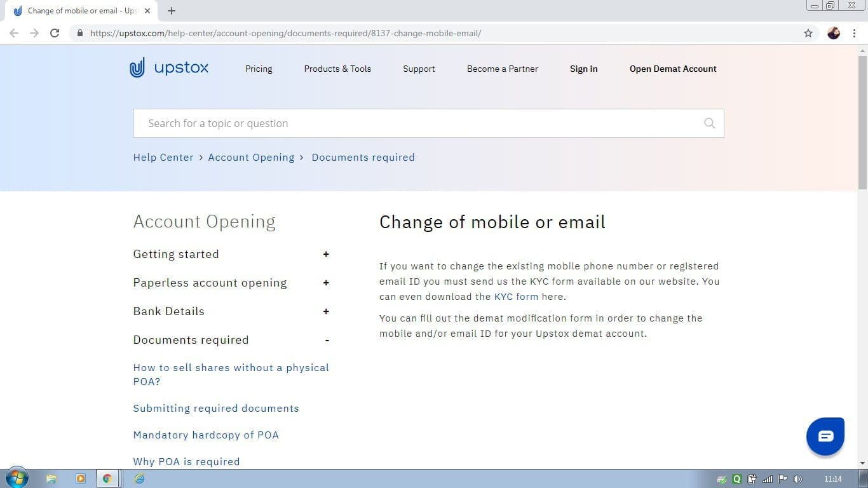Click the Upstox logo
The height and width of the screenshot is (488, 868).
(x=169, y=68)
